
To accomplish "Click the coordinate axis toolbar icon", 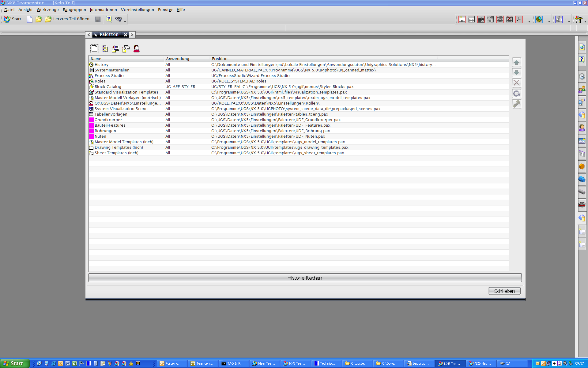I will [519, 19].
